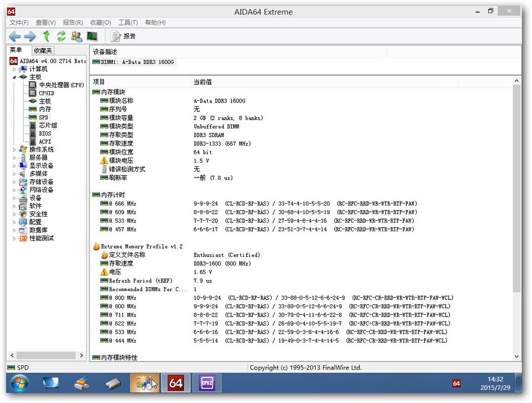This screenshot has width=532, height=403.
Task: Switch to the 菜单 tab
Action: [x=16, y=50]
